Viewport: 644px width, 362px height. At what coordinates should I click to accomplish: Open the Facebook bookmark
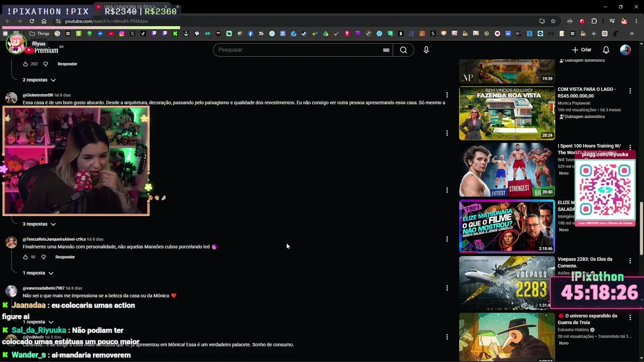251,34
